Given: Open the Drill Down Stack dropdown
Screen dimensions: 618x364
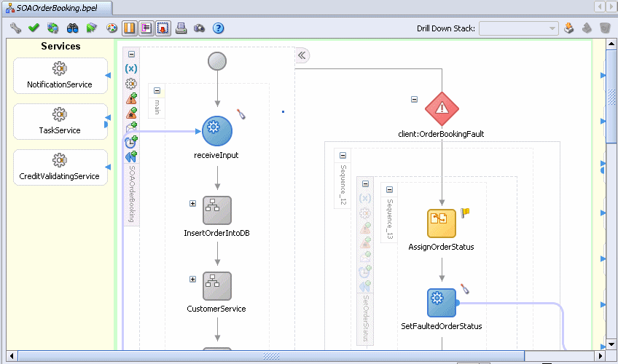Looking at the screenshot, I should [x=519, y=28].
